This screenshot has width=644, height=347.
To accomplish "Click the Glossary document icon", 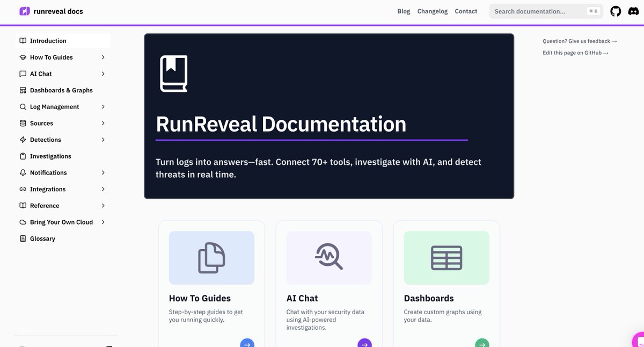I will pyautogui.click(x=23, y=238).
